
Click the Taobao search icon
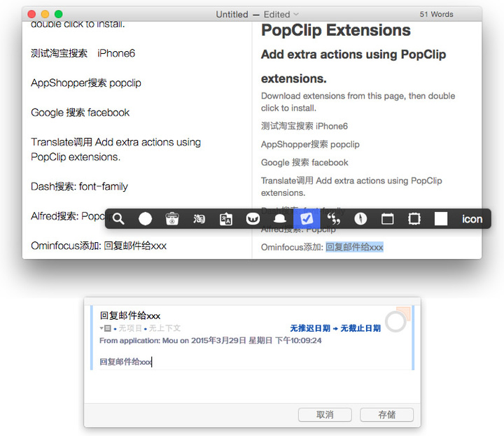coord(199,219)
